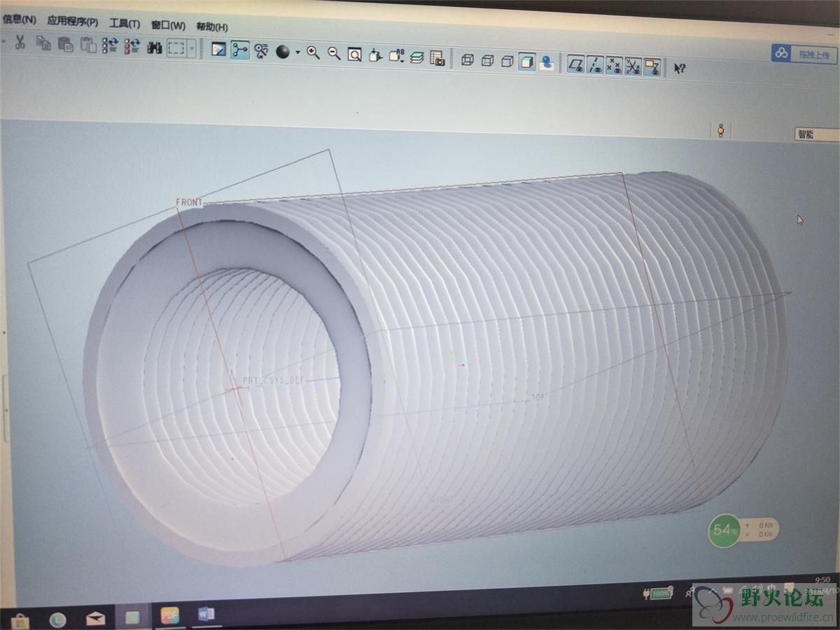Open the 应用程序(P) menu

point(72,22)
